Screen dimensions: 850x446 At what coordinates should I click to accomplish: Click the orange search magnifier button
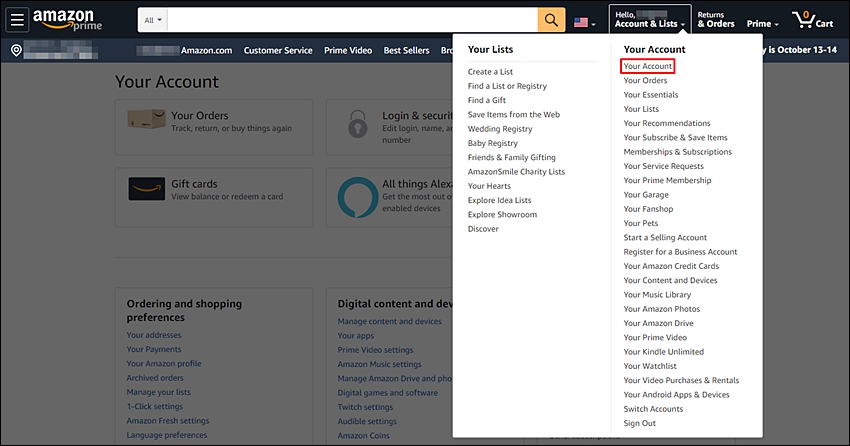point(551,20)
